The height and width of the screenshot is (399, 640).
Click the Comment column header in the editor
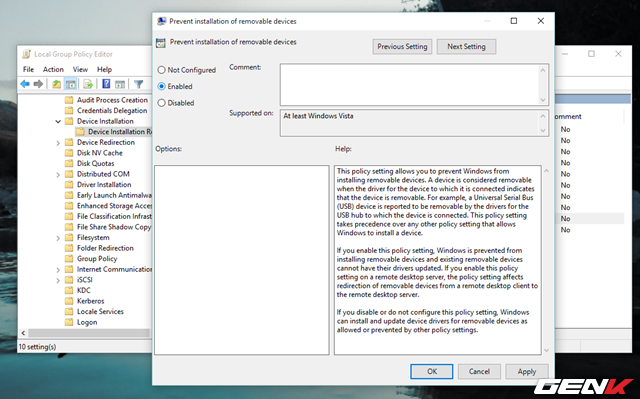[x=568, y=117]
